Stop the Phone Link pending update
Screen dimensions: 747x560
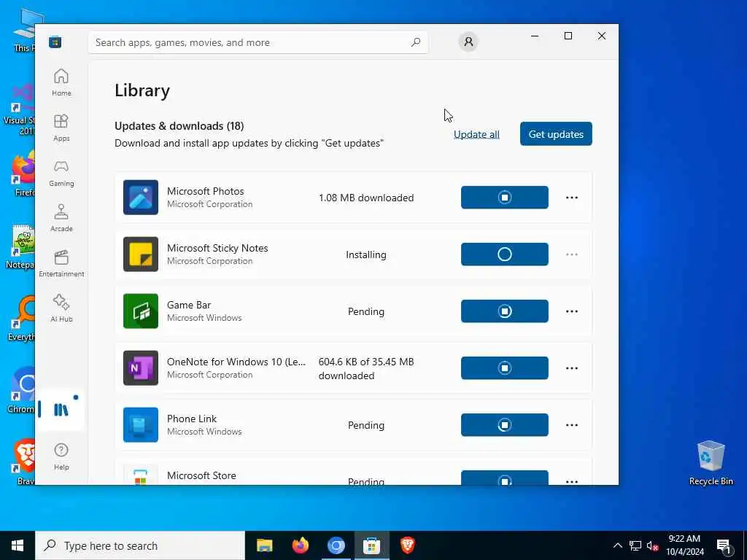[505, 425]
